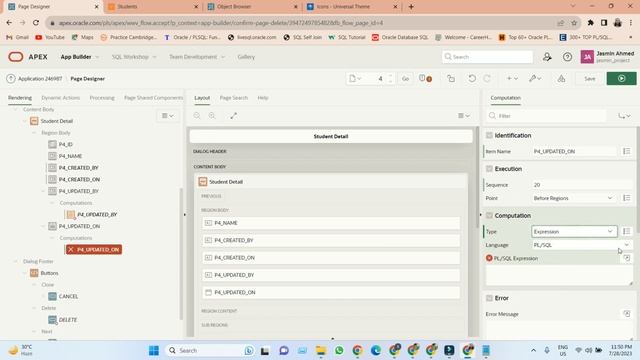640x360 pixels.
Task: Select P4_NAME in the layout
Action: click(331, 223)
